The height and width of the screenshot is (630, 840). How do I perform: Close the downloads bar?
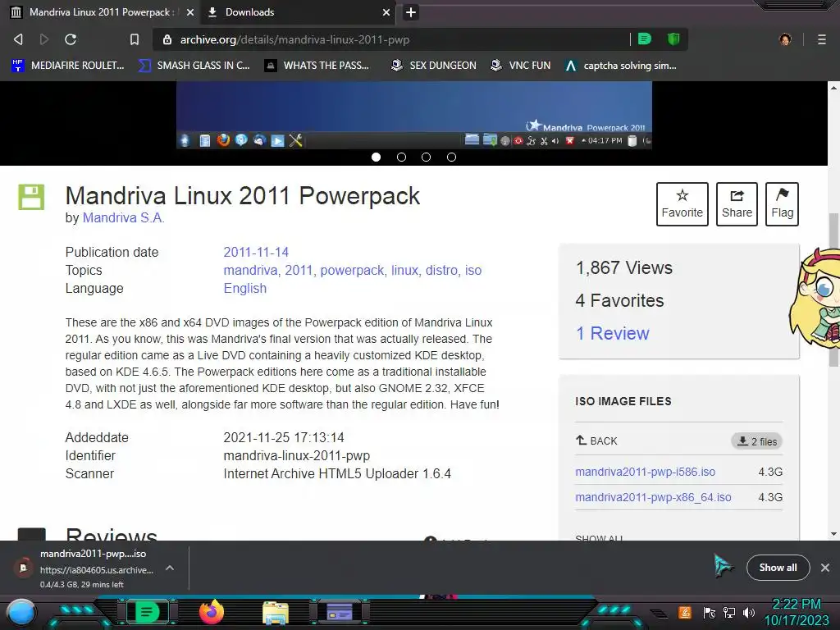point(825,568)
